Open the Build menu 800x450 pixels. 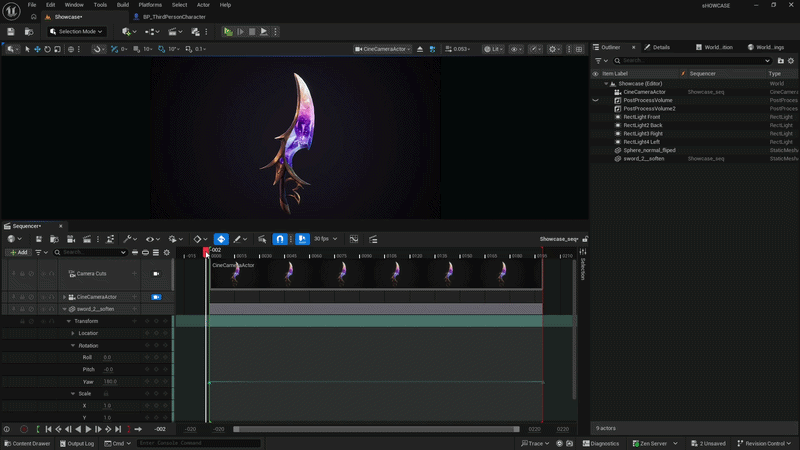[x=123, y=5]
